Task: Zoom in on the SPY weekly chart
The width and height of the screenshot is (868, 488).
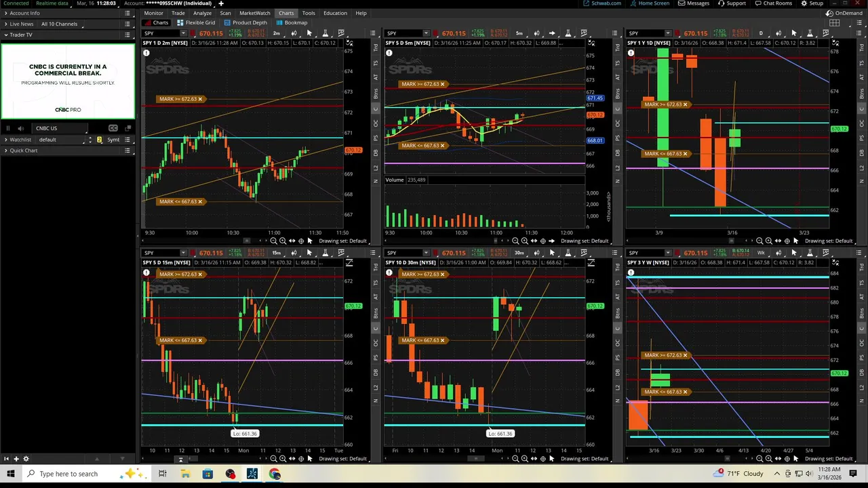Action: 768,459
